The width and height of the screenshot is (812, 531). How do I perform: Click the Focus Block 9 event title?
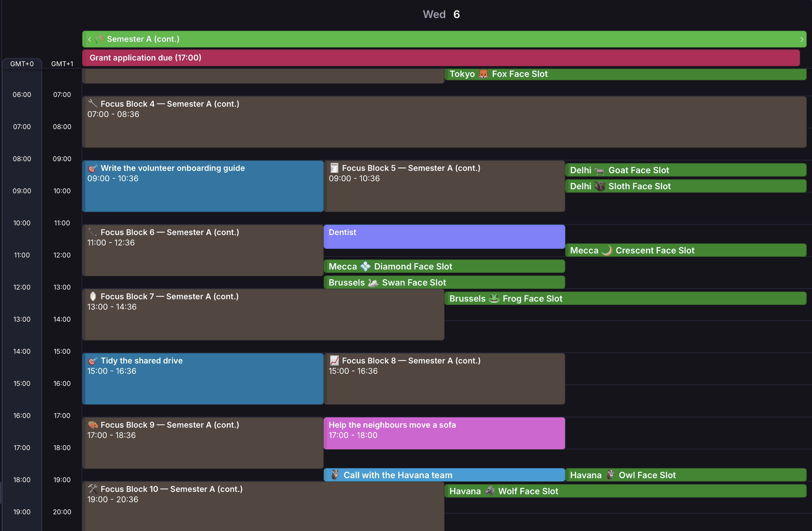pos(170,425)
